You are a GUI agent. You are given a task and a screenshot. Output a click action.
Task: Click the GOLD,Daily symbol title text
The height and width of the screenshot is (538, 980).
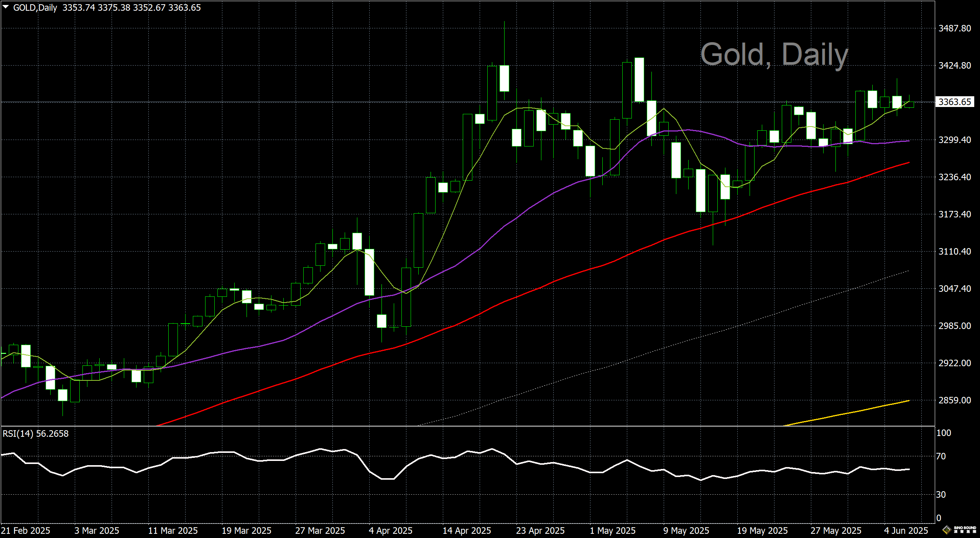click(35, 8)
